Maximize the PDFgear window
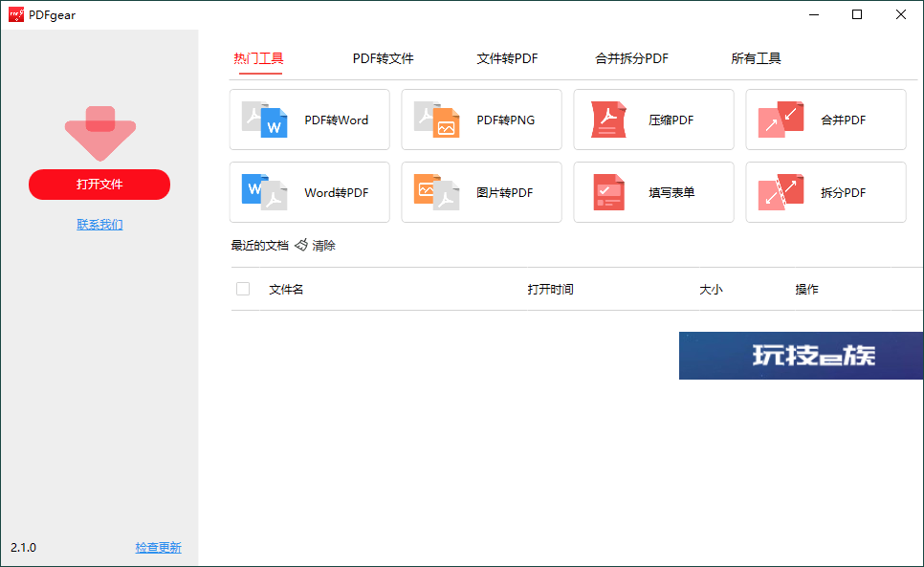This screenshot has height=567, width=924. [x=857, y=14]
